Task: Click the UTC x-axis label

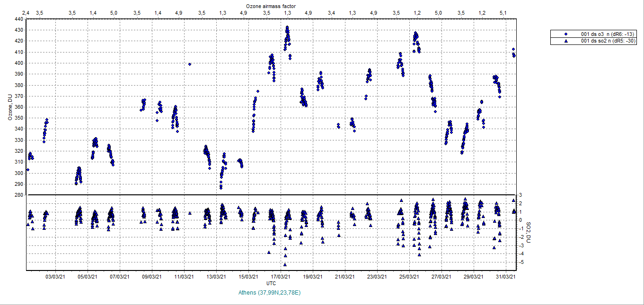Action: (x=271, y=283)
